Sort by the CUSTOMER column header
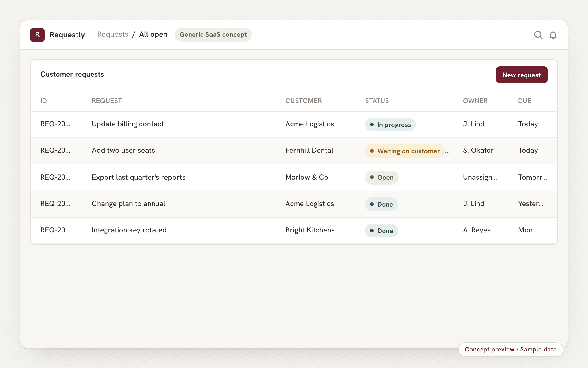Image resolution: width=588 pixels, height=368 pixels. [303, 101]
